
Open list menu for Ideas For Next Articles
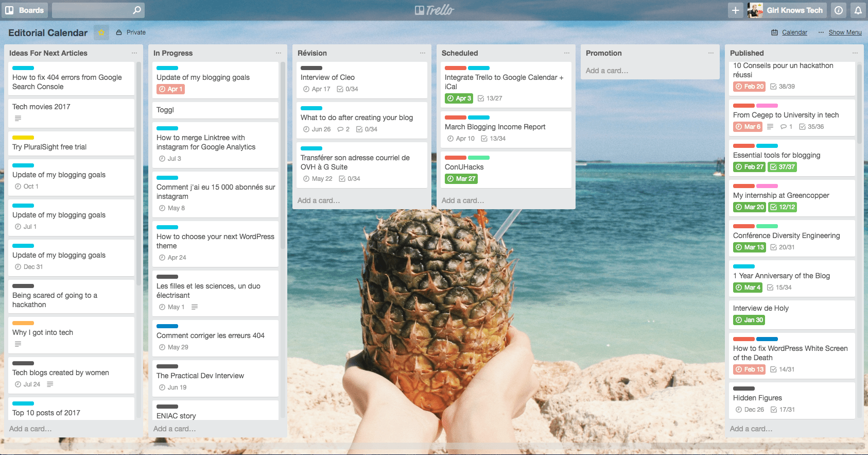point(134,53)
